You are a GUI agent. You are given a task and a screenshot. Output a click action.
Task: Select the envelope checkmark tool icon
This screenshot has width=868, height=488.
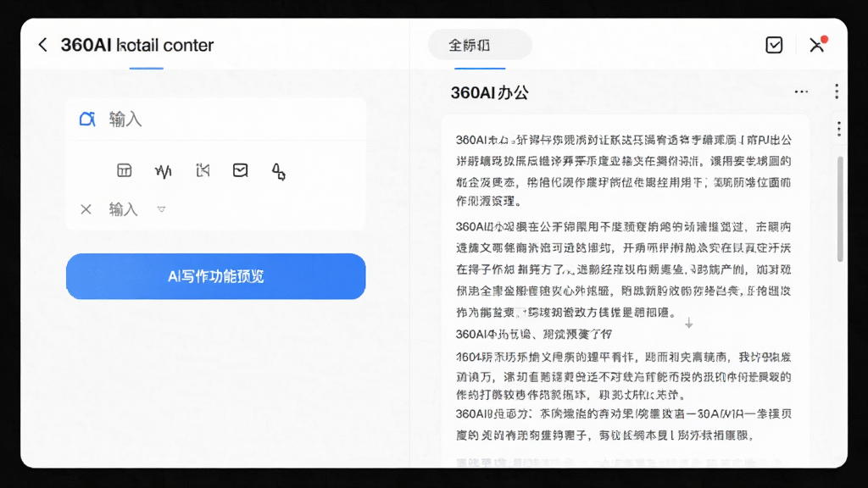point(240,170)
